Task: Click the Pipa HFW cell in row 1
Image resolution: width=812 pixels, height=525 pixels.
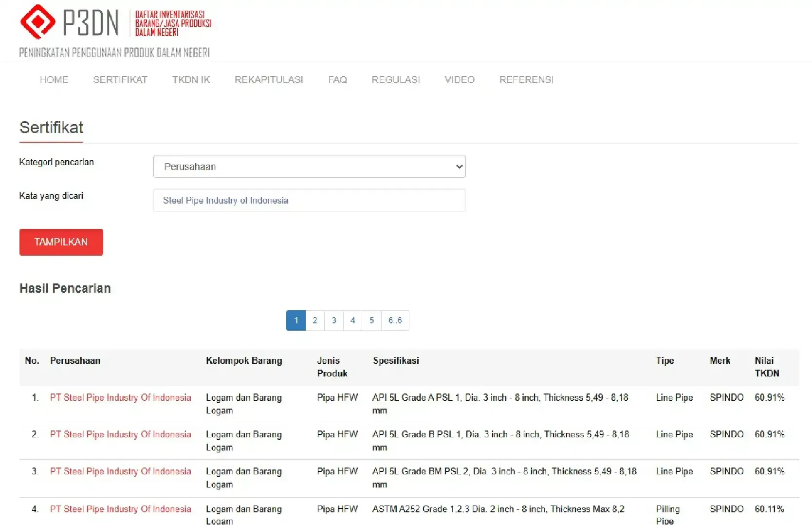Action: (x=337, y=397)
